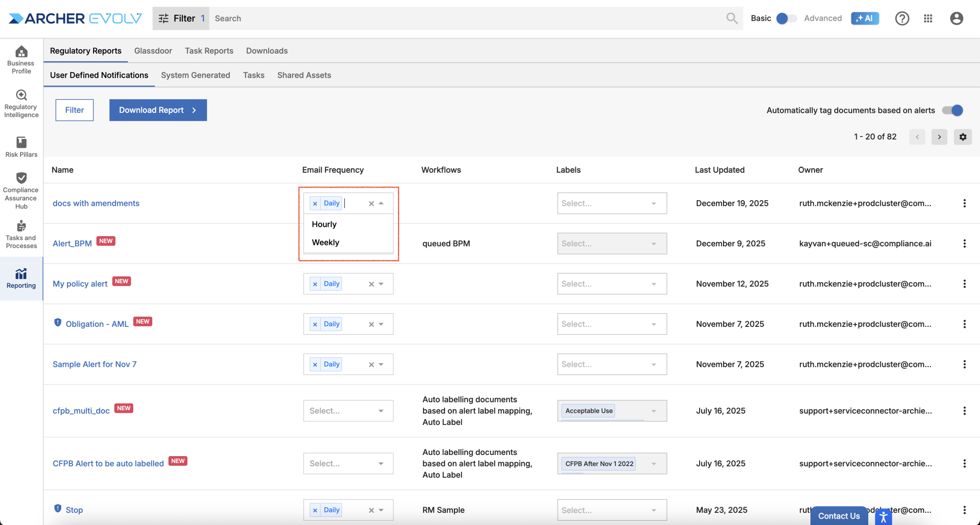Screen dimensions: 980x525
Task: Open Tasks and Processes in the sidebar
Action: pyautogui.click(x=21, y=234)
